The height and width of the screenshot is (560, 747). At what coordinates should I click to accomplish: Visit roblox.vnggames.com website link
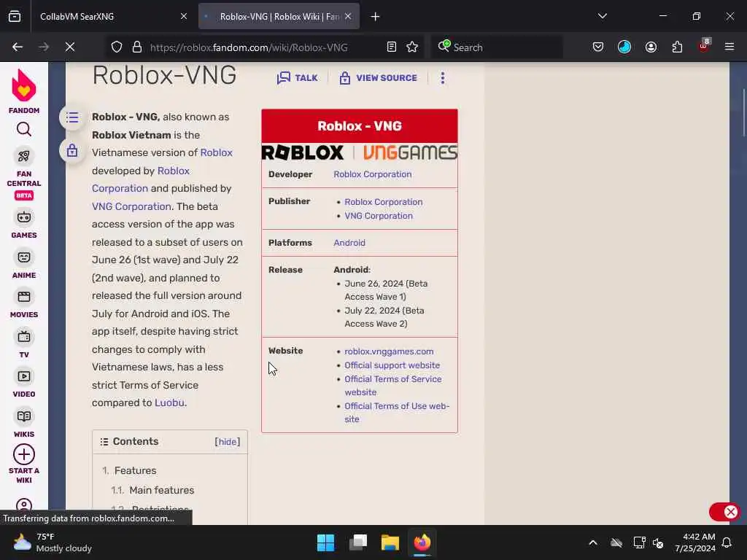[x=389, y=351]
